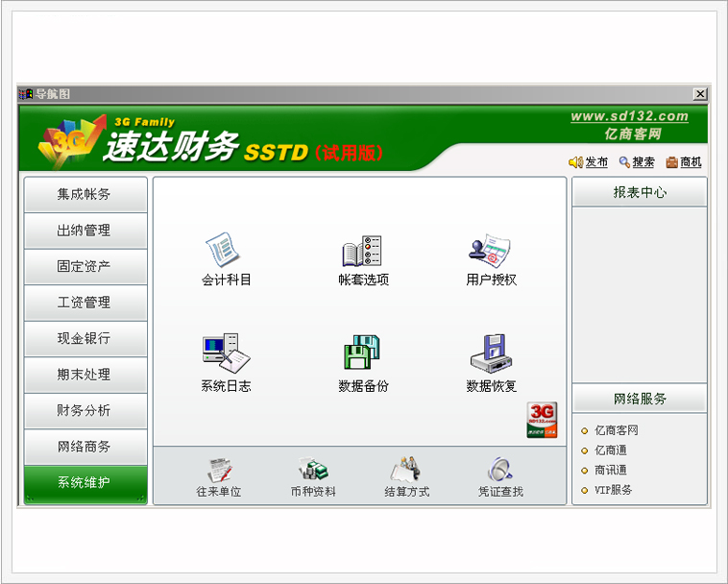
Task: Open the 往来单位 shortcut icon
Action: [x=219, y=470]
